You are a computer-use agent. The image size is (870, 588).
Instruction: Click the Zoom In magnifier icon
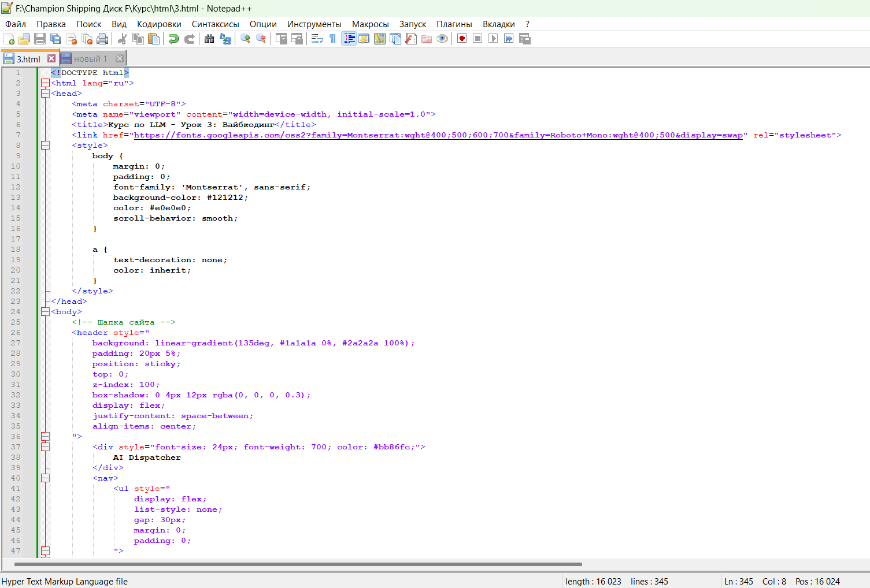pyautogui.click(x=245, y=39)
